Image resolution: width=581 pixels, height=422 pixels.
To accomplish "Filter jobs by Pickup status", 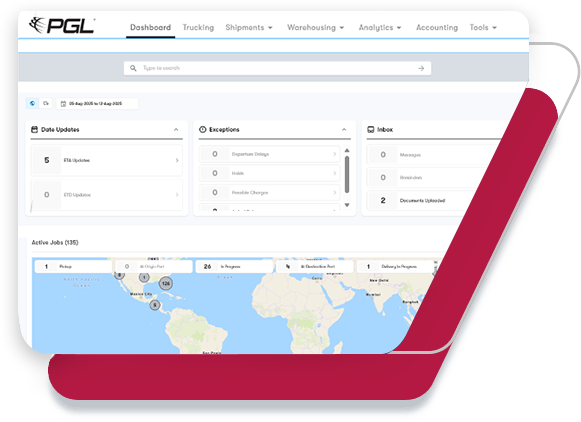I will (x=73, y=266).
